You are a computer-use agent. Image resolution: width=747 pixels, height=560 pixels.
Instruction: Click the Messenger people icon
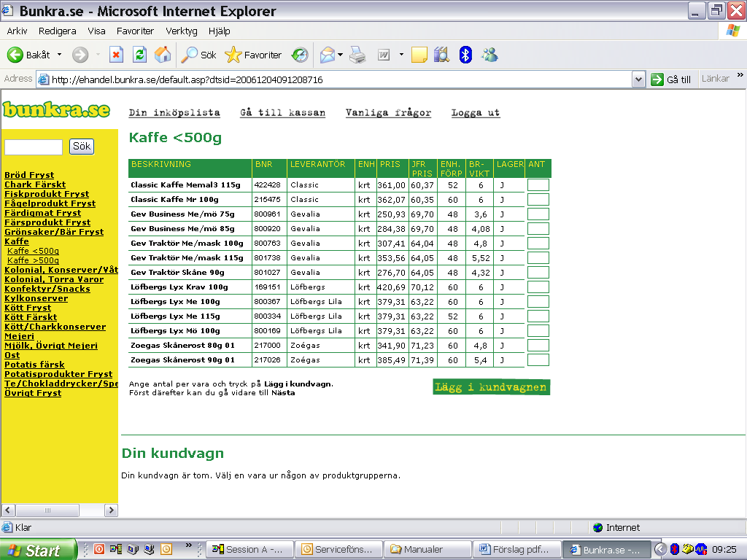489,55
